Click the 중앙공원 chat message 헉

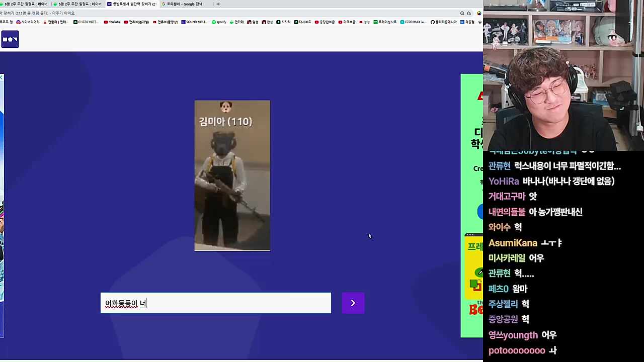[509, 319]
